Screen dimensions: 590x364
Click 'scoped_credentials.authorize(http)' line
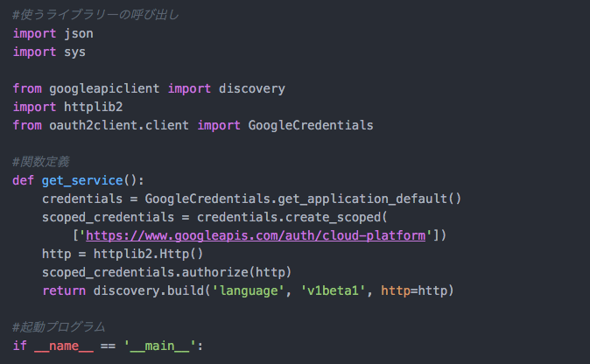(166, 272)
